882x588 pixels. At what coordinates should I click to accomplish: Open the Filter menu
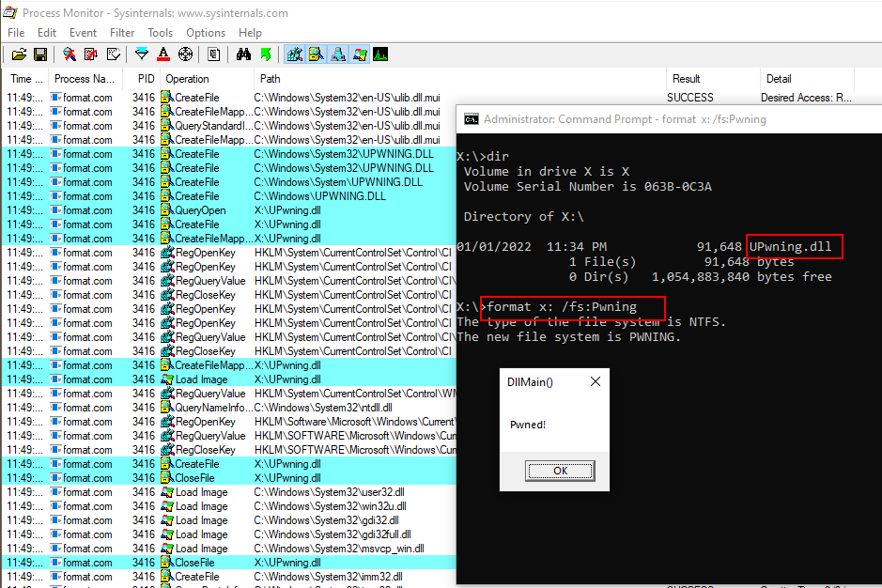click(x=122, y=33)
